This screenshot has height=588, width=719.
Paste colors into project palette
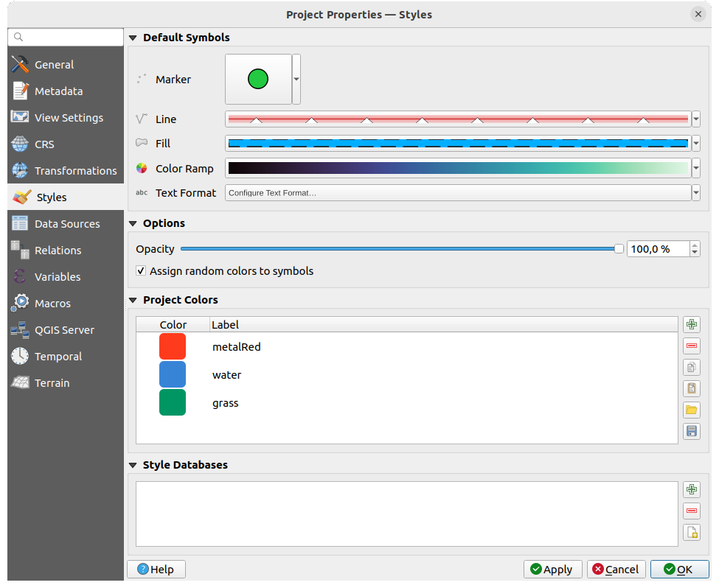(691, 388)
